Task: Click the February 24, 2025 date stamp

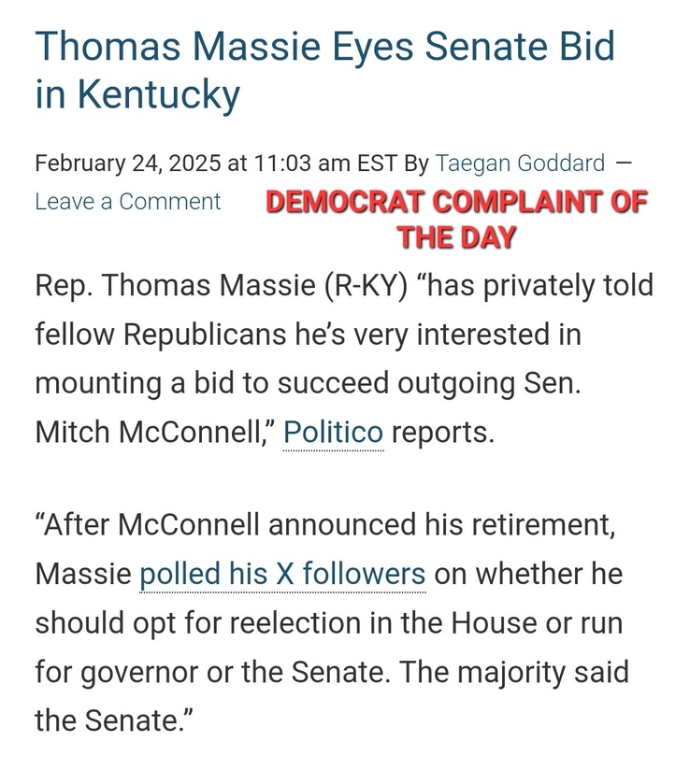Action: 127,163
